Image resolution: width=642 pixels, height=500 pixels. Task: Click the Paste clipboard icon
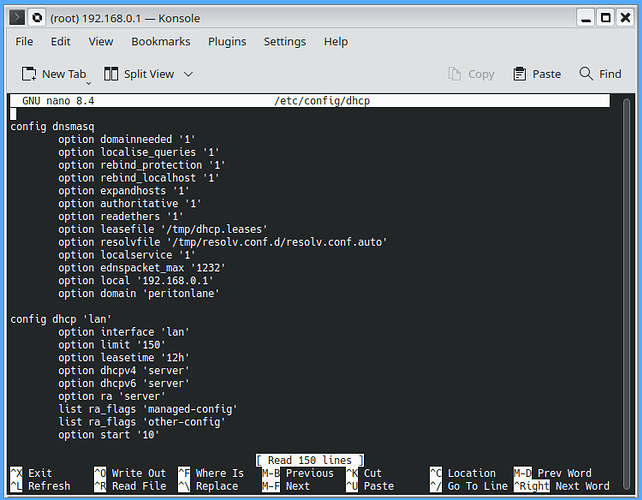point(520,74)
